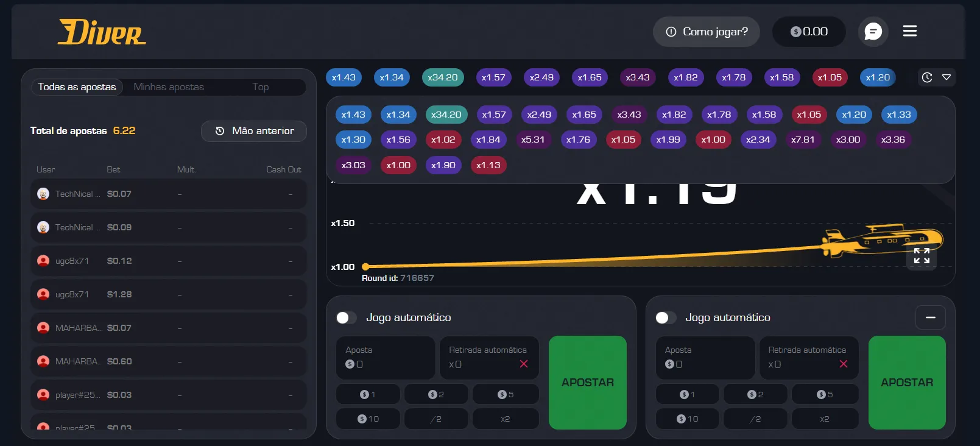Click the MAHARBA $0.60 bet row
The height and width of the screenshot is (446, 980).
(x=169, y=361)
